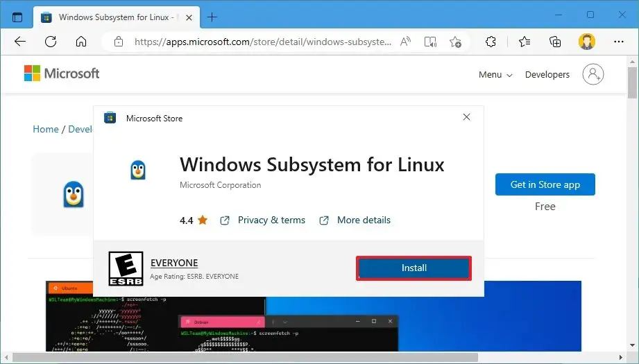Viewport: 639px width, 364px height.
Task: Click Get in Store app button
Action: [545, 184]
